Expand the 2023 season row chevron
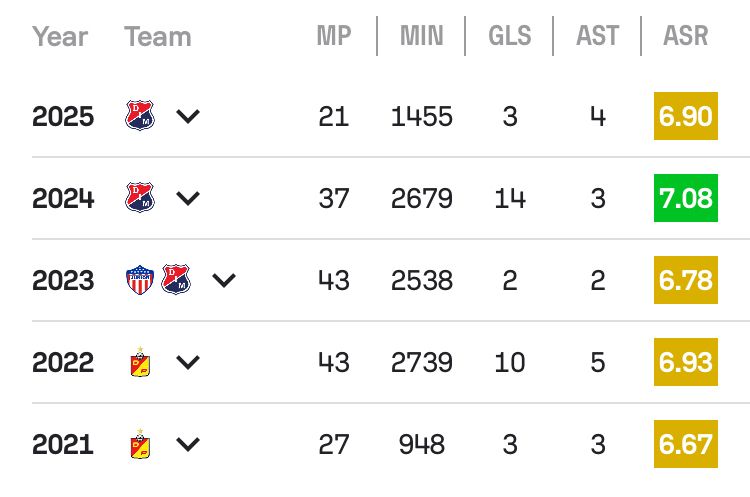Screen dimensions: 750x497 pos(225,280)
